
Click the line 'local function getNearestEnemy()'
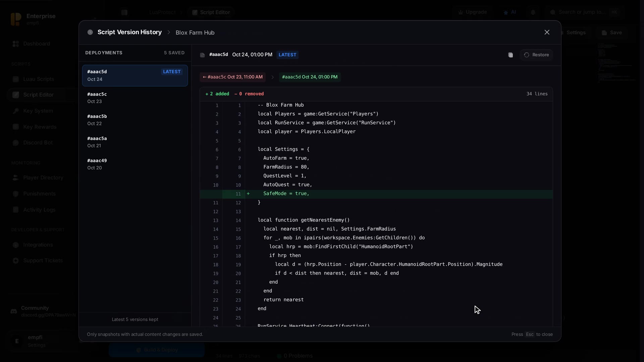click(x=304, y=220)
